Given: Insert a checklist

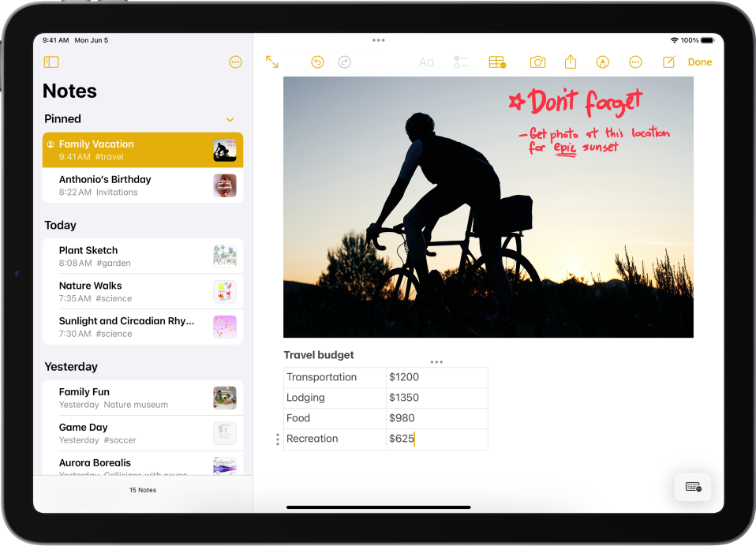Looking at the screenshot, I should tap(460, 62).
